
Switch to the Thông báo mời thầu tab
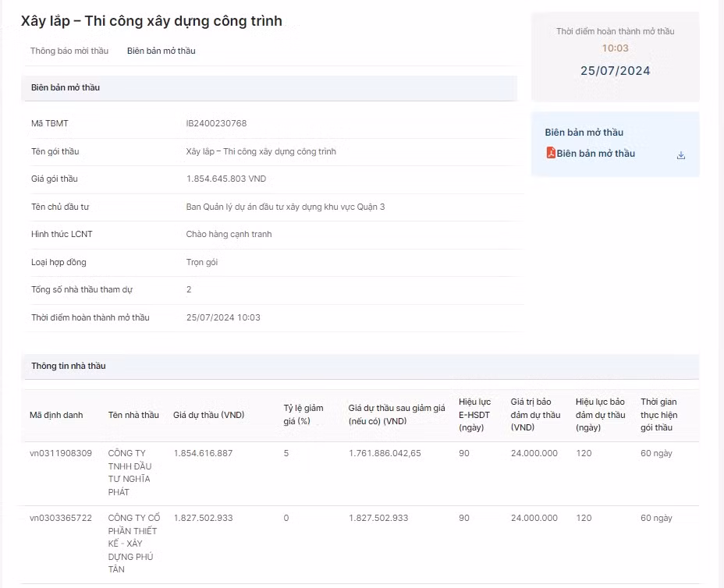click(x=69, y=51)
